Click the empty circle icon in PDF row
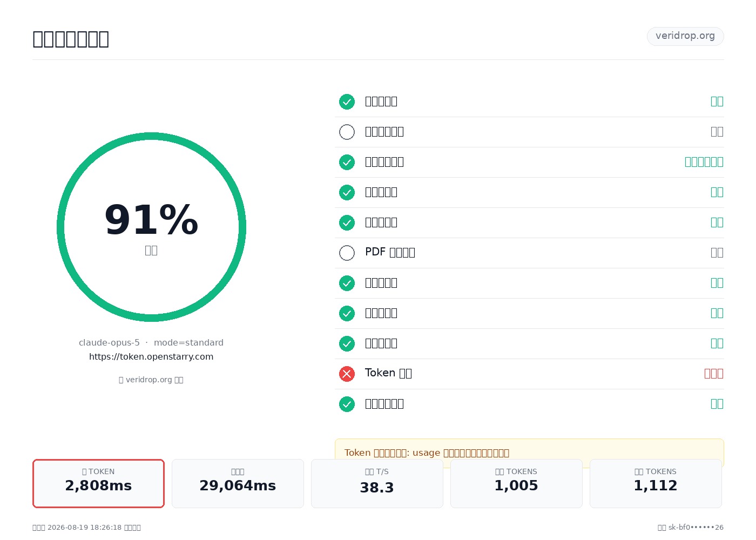This screenshot has width=756, height=540. pos(347,253)
